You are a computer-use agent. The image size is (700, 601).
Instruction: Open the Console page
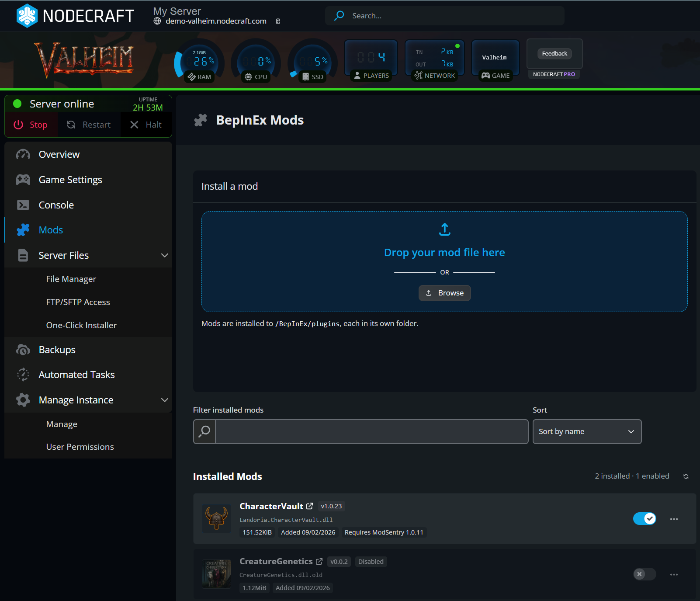88,205
